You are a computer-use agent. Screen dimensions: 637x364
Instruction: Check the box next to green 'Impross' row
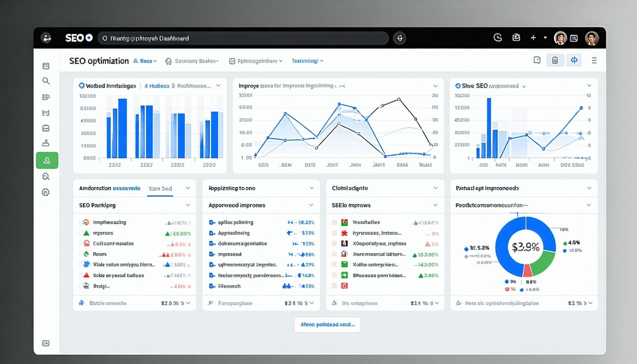80,233
